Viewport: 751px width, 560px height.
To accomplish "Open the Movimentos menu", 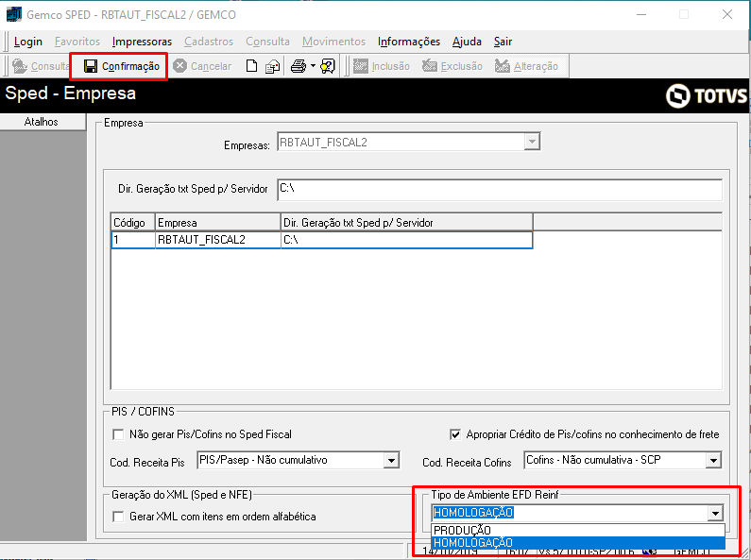I will [x=333, y=42].
